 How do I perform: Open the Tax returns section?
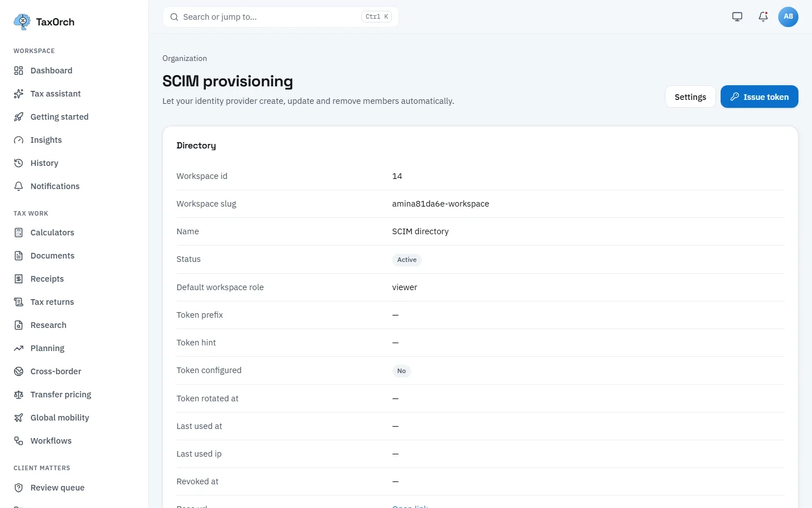52,302
